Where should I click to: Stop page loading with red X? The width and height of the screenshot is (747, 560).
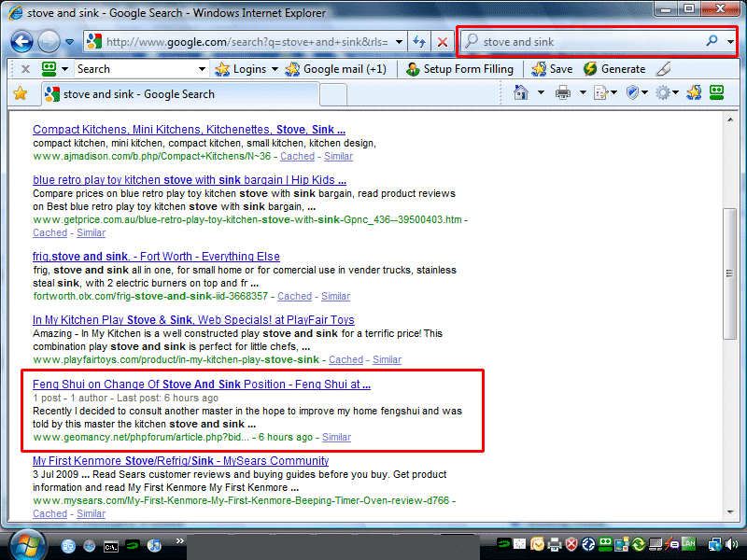point(443,42)
